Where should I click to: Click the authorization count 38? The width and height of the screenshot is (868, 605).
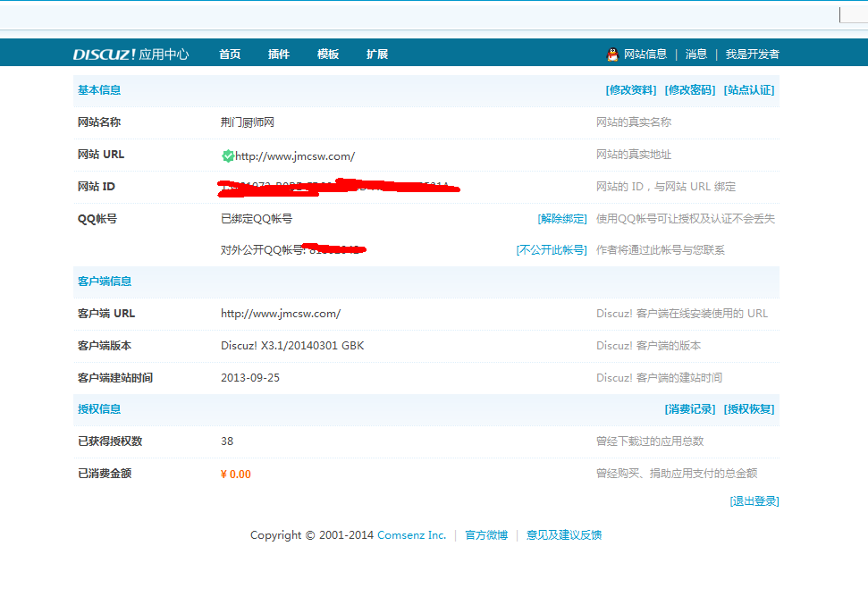(x=227, y=441)
